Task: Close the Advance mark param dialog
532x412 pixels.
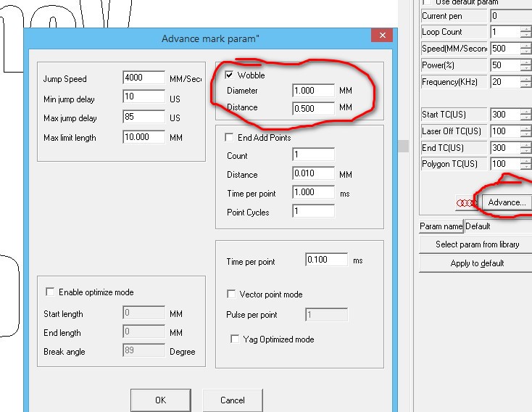Action: coord(381,36)
